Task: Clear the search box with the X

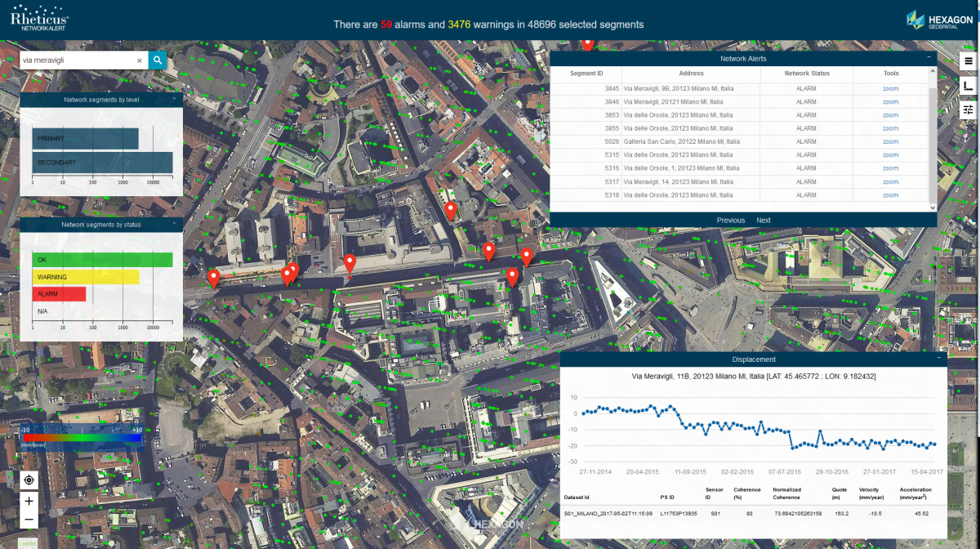Action: click(x=139, y=60)
